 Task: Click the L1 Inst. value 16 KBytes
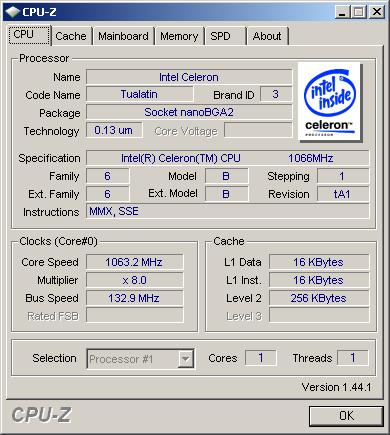pyautogui.click(x=319, y=280)
